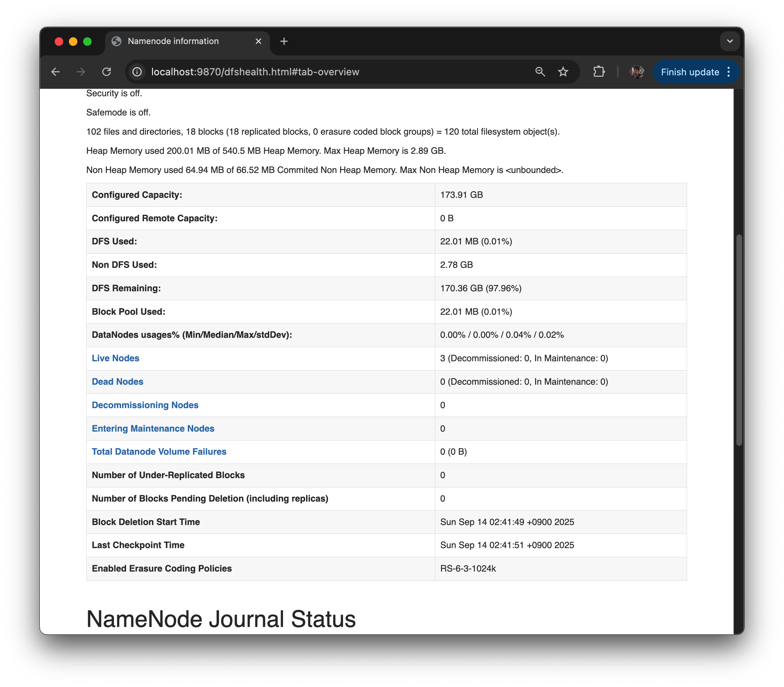The width and height of the screenshot is (784, 687).
Task: Open the extensions puzzle icon
Action: (x=599, y=72)
